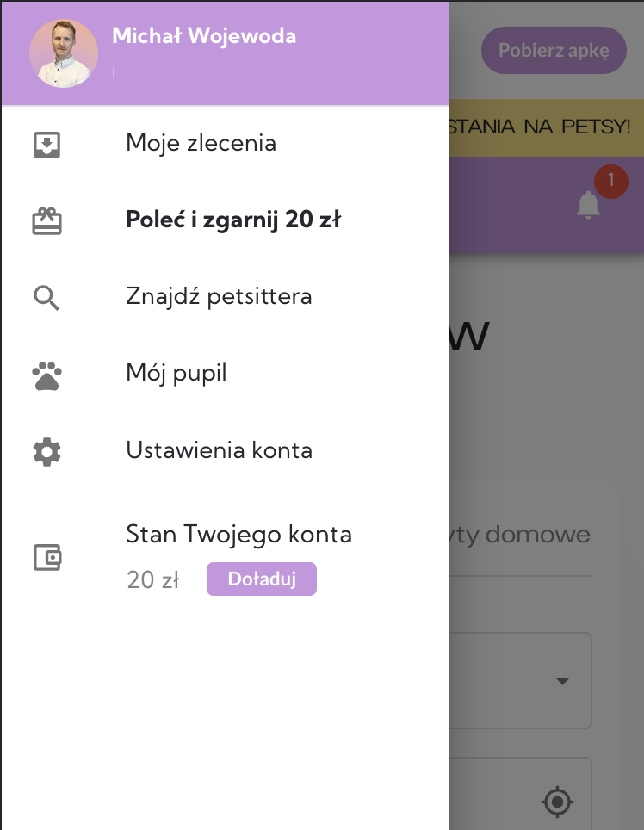Open the Moje zlecenia menu item

tap(201, 143)
